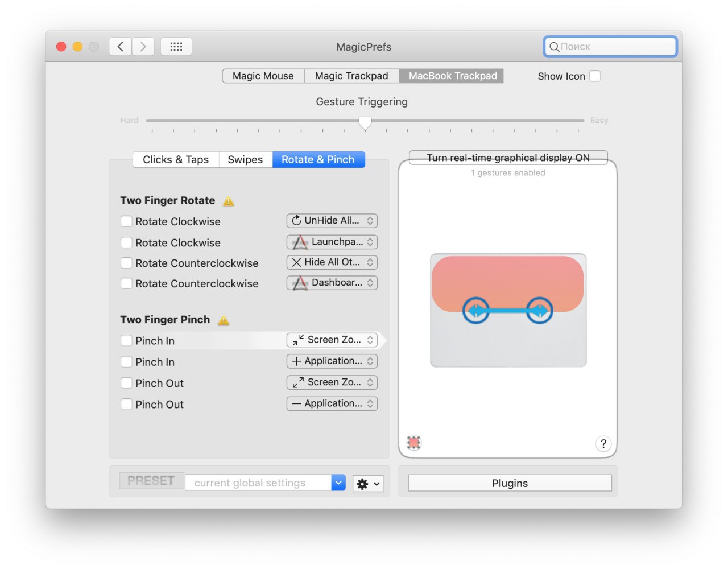Go forward with the right chevron button
Image resolution: width=728 pixels, height=569 pixels.
coord(143,47)
